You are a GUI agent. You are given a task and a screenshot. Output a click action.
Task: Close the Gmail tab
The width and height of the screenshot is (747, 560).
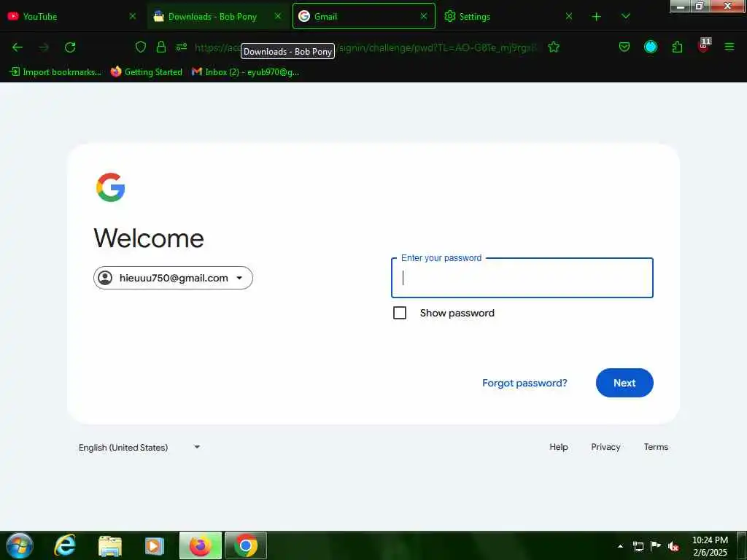coord(424,16)
